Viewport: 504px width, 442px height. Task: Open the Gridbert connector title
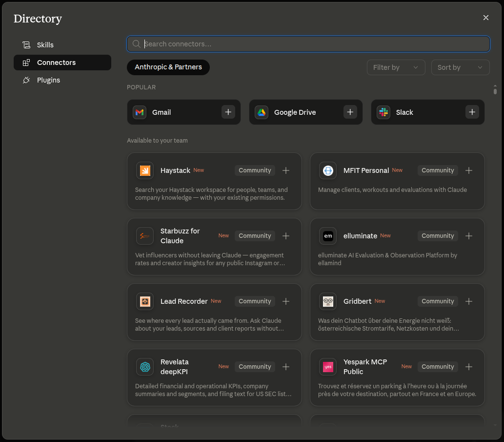(x=357, y=301)
